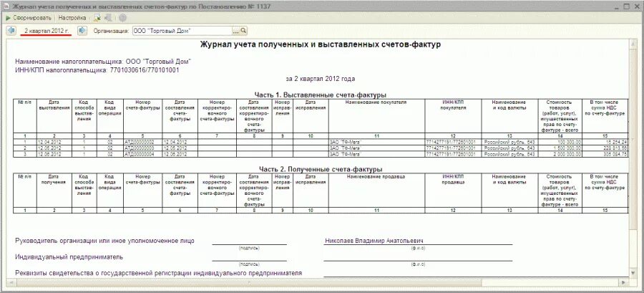Click the VAT amount 228 813,56 cell
The image size is (644, 293).
click(605, 148)
